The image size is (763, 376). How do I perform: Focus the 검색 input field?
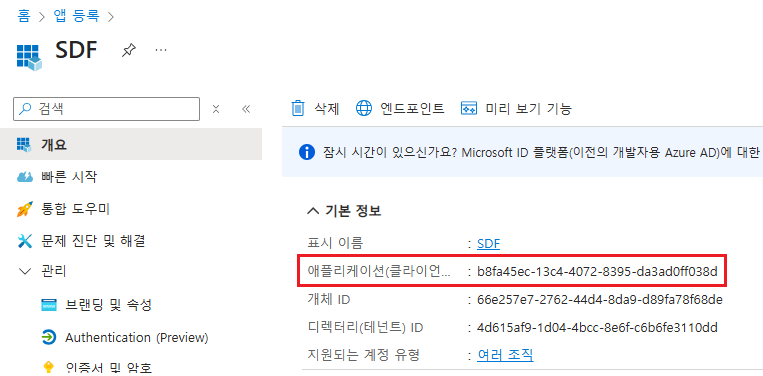coord(107,109)
